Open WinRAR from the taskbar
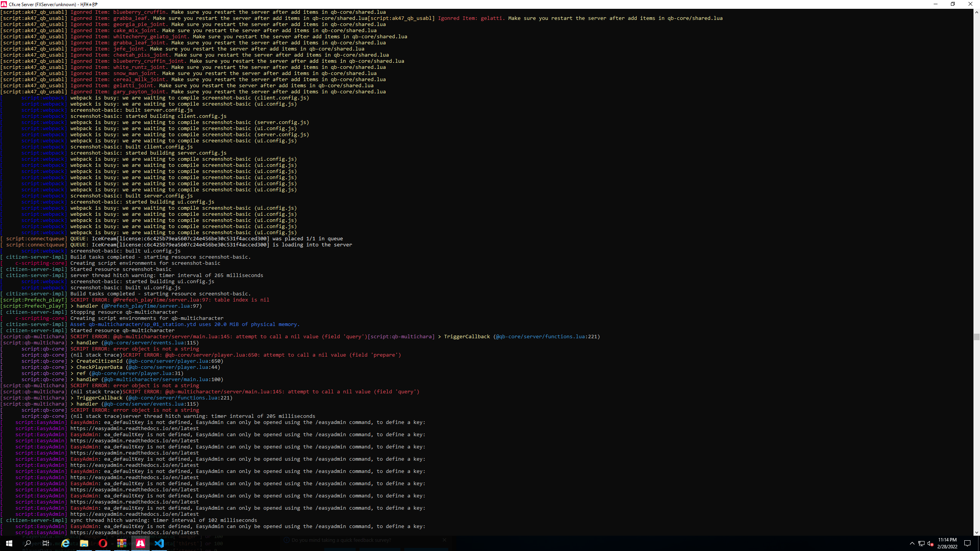 [122, 543]
